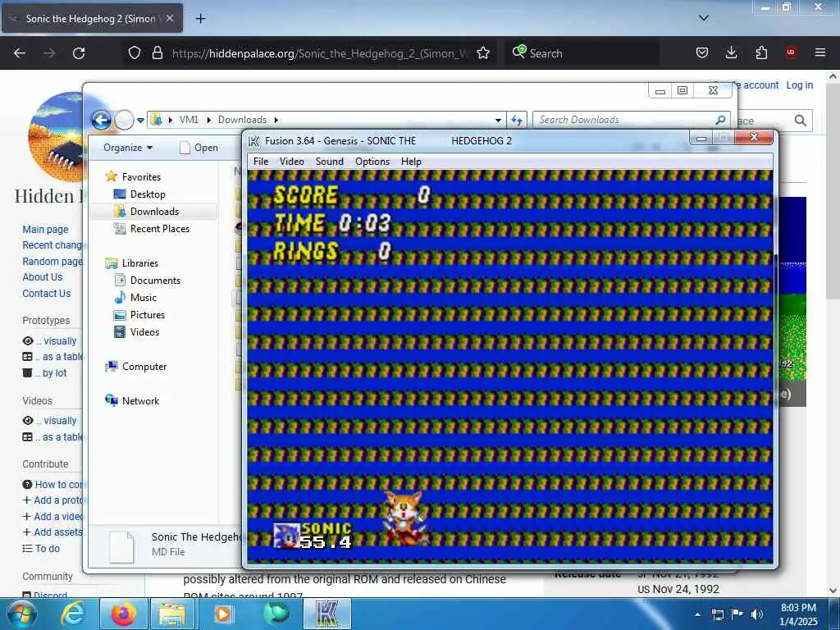Screen dimensions: 840x630
Task: Click the Fusion title bar app icon
Action: coord(254,141)
